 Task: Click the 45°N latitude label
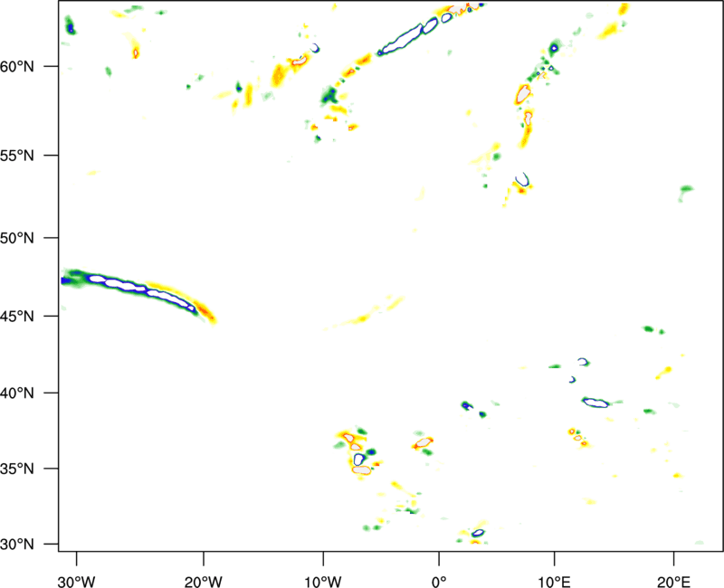17,316
